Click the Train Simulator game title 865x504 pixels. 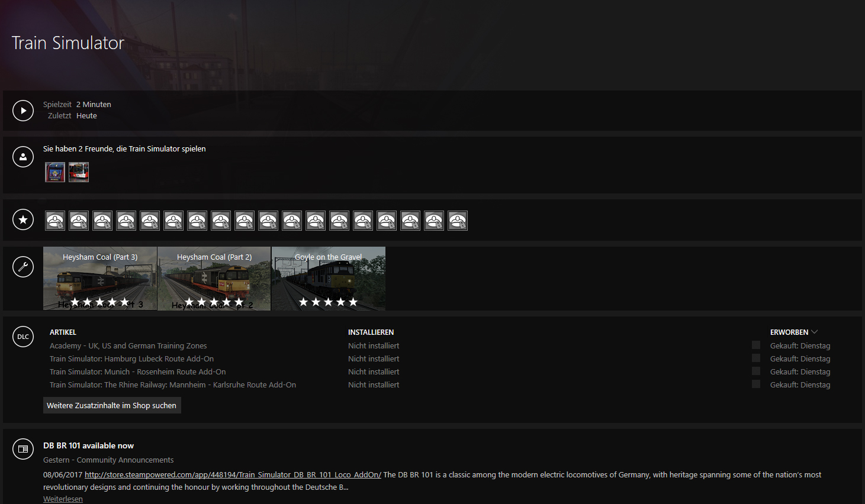tap(68, 43)
